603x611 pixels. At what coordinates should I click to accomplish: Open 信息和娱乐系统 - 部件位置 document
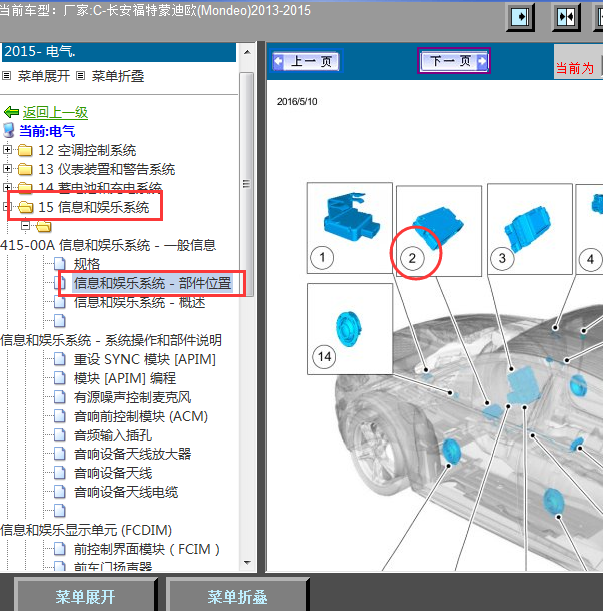(x=152, y=283)
